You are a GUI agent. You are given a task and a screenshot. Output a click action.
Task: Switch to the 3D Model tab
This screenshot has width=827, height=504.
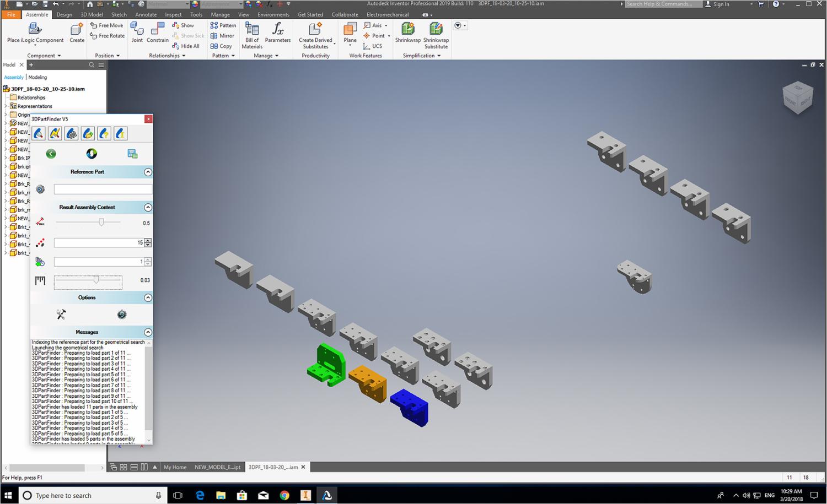(92, 14)
